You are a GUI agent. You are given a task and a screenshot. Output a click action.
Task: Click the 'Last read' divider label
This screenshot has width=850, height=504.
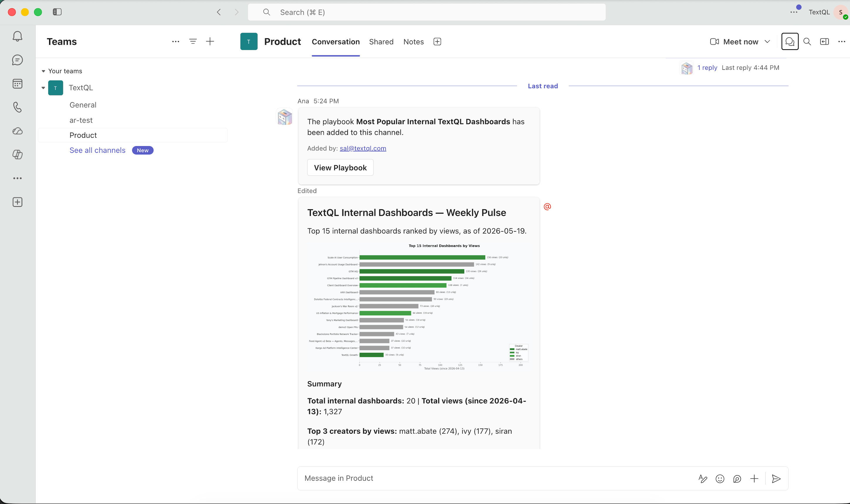pyautogui.click(x=543, y=86)
